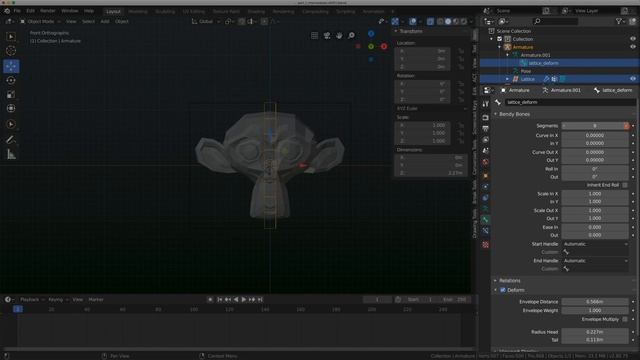Select the Cursor tool in the viewport toolbar
This screenshot has height=360, width=640.
coord(11,51)
